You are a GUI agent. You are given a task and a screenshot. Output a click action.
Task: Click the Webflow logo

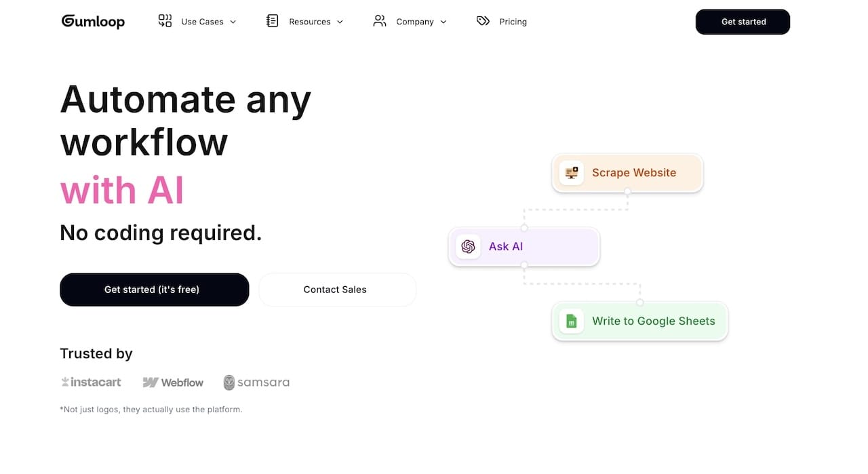point(173,382)
